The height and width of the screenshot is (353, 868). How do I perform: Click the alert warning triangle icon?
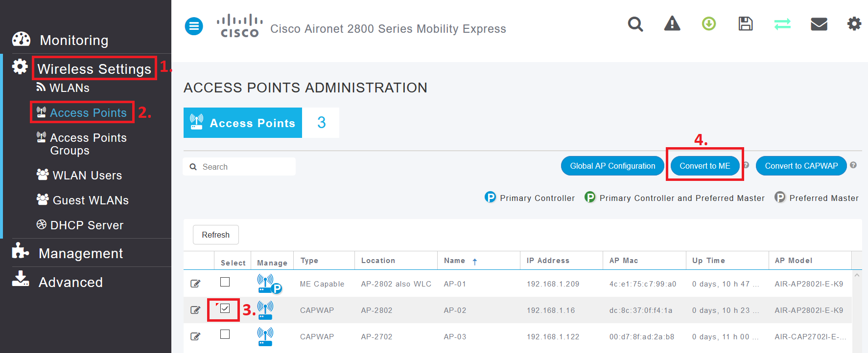tap(672, 23)
